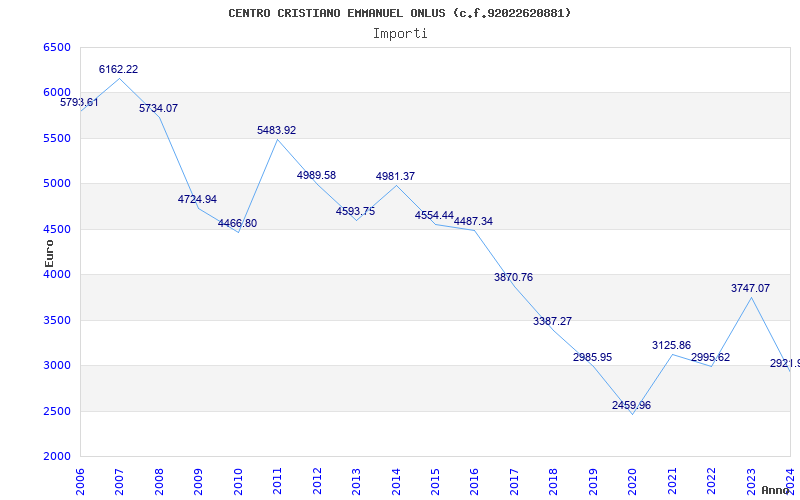Click the x-axis year 2021
The image size is (800, 500).
coord(672,481)
